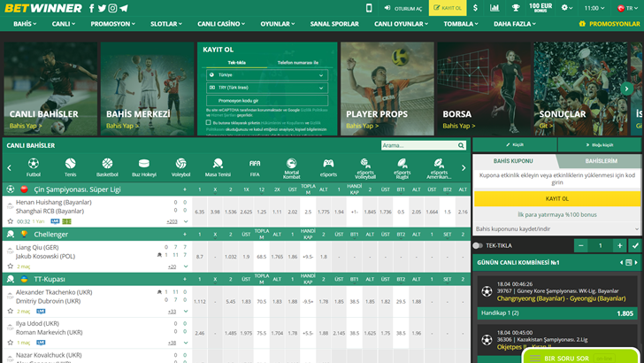Open the statistics chart icon

point(494,8)
